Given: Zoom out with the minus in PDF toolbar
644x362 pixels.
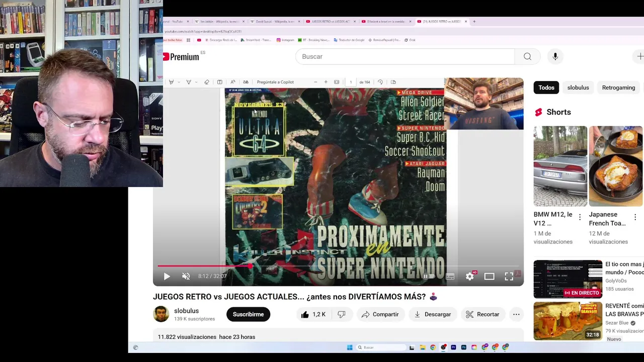Looking at the screenshot, I should click(315, 82).
